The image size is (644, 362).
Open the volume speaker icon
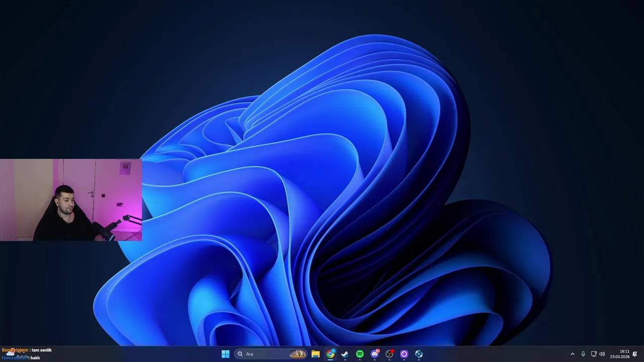602,354
